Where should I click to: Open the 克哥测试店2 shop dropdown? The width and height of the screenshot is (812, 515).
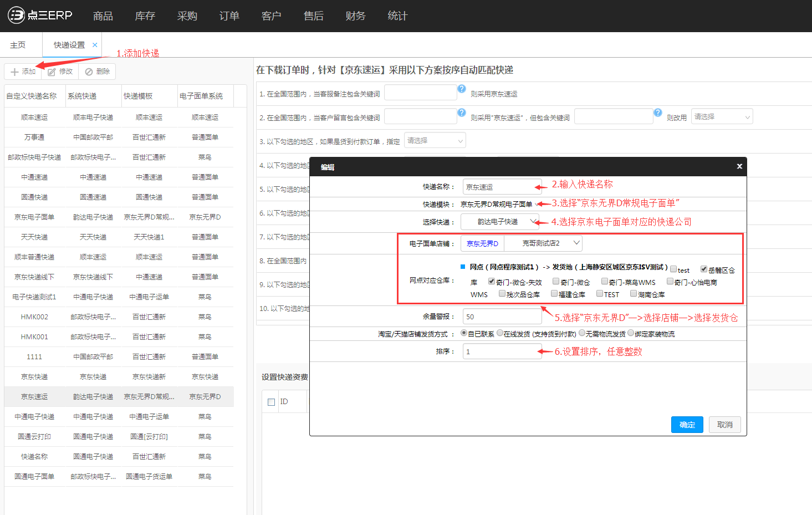click(543, 243)
